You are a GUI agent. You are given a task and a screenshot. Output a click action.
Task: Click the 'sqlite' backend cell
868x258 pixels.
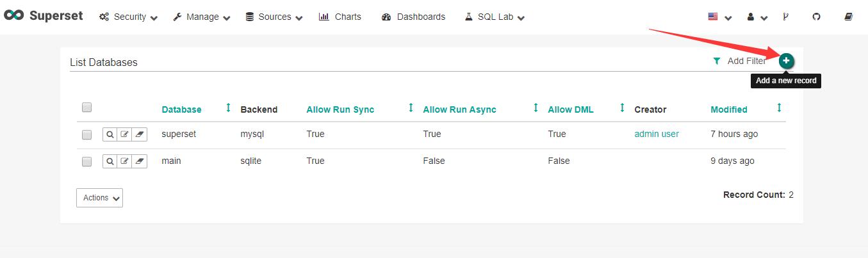[x=251, y=161]
